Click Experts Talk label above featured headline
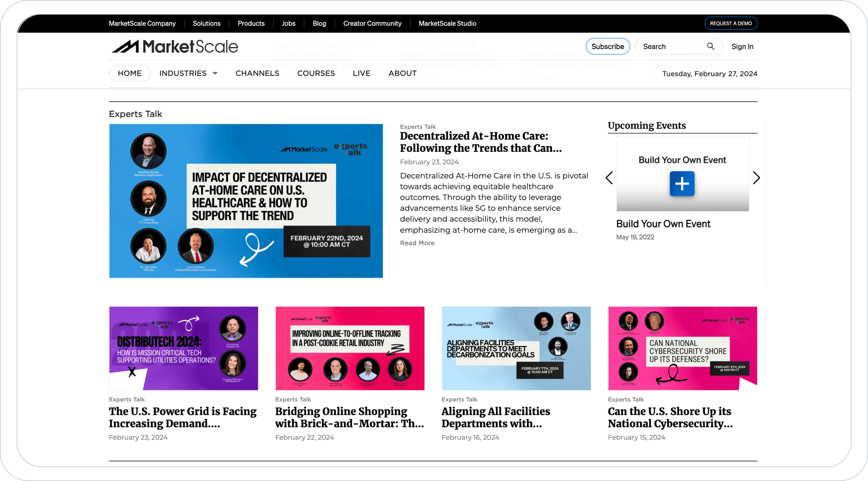The image size is (868, 481). (418, 127)
